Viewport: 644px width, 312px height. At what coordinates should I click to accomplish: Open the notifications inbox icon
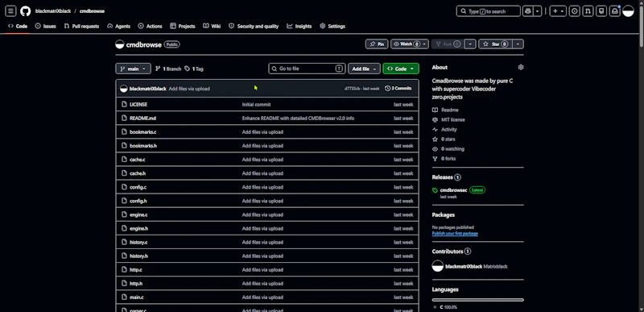[615, 11]
